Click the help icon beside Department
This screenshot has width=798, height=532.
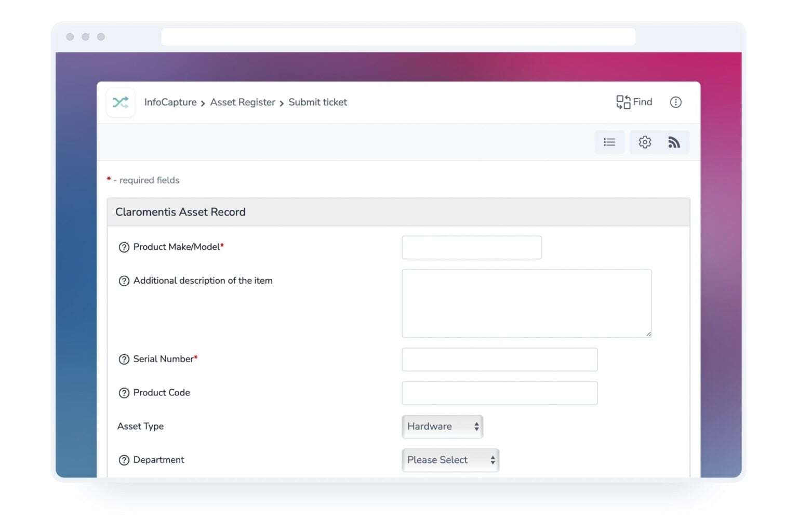tap(124, 460)
